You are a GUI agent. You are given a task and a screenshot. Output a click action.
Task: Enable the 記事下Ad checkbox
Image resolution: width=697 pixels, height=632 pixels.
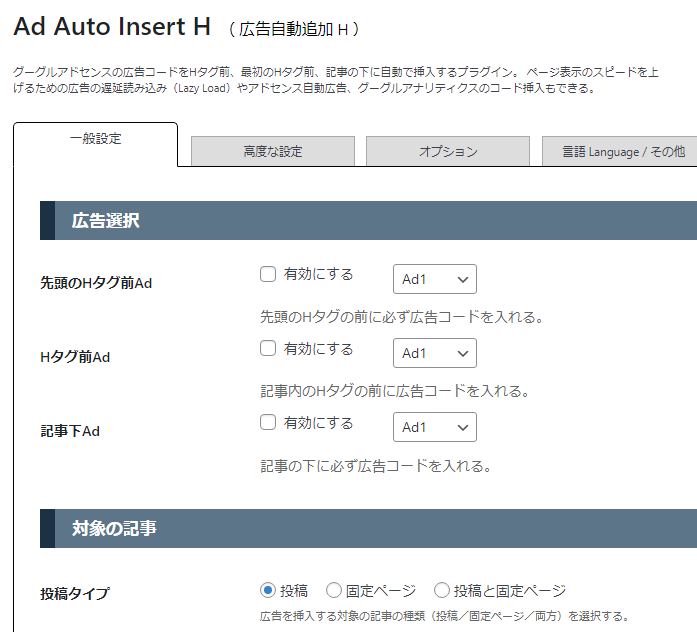[x=268, y=422]
